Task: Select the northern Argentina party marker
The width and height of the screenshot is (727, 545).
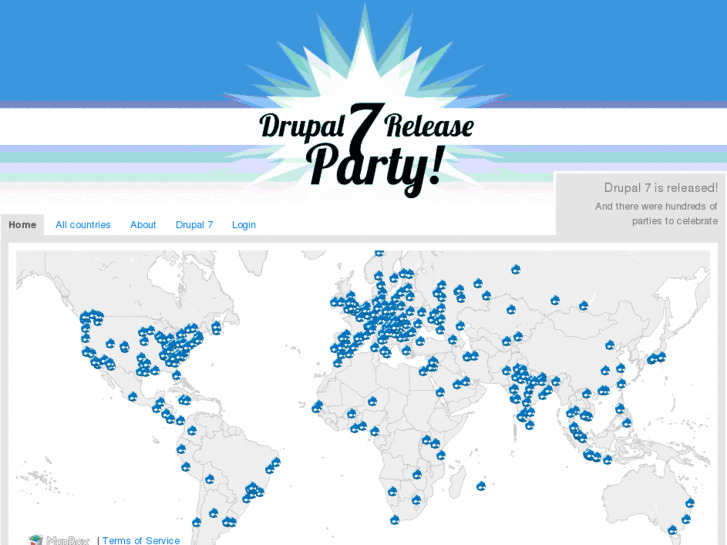Action: point(213,513)
